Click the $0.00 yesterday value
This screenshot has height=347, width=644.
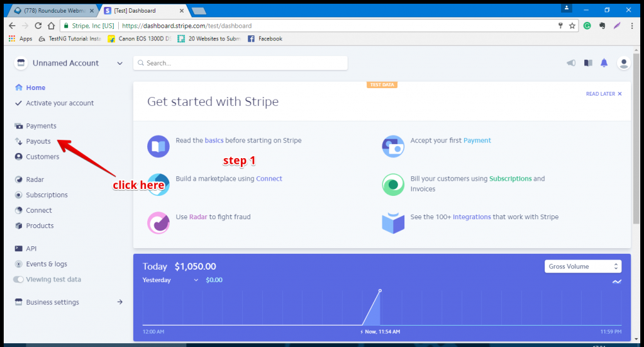pyautogui.click(x=214, y=280)
